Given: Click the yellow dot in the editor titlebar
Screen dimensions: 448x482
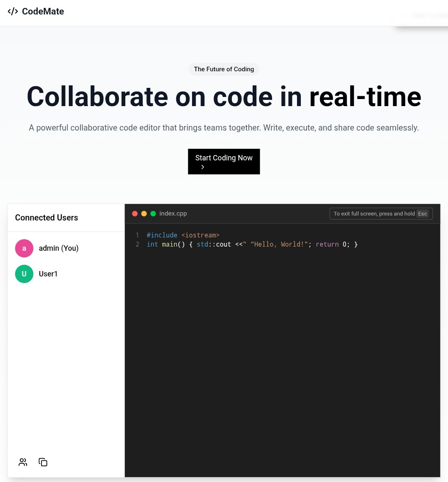Looking at the screenshot, I should (x=144, y=213).
